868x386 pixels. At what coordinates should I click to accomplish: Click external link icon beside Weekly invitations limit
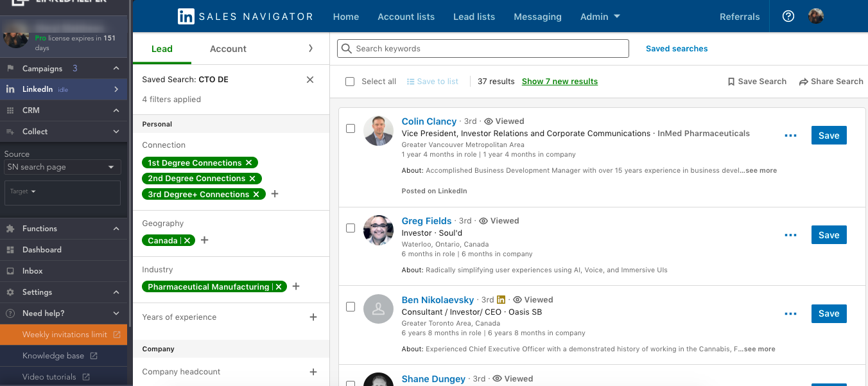click(x=117, y=335)
